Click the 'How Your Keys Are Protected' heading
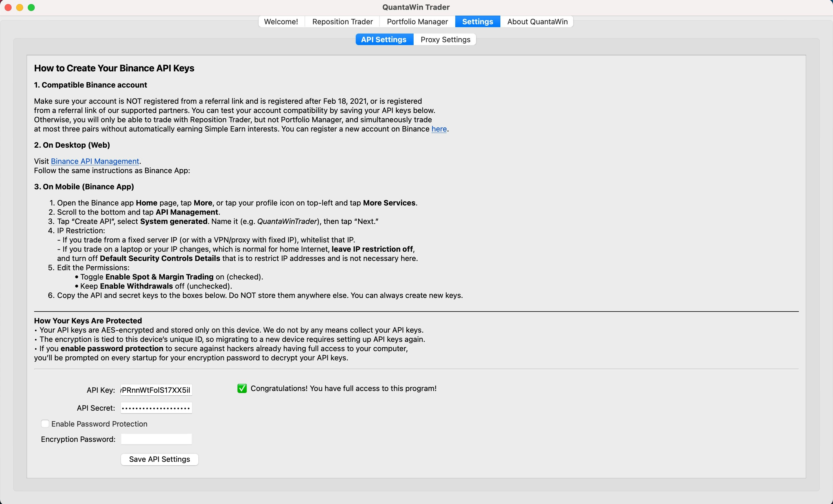The width and height of the screenshot is (833, 504). click(x=88, y=320)
